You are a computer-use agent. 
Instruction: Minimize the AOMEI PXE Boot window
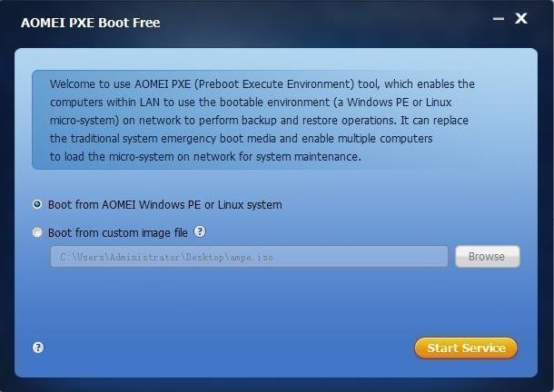(x=499, y=17)
